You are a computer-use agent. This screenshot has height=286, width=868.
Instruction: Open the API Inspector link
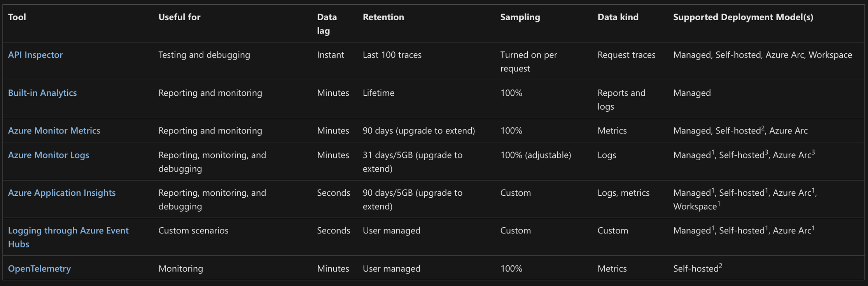[35, 55]
